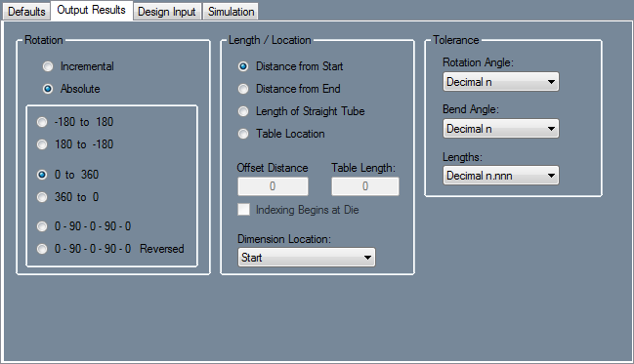
Task: Open the Lengths tolerance dropdown
Action: pos(500,176)
